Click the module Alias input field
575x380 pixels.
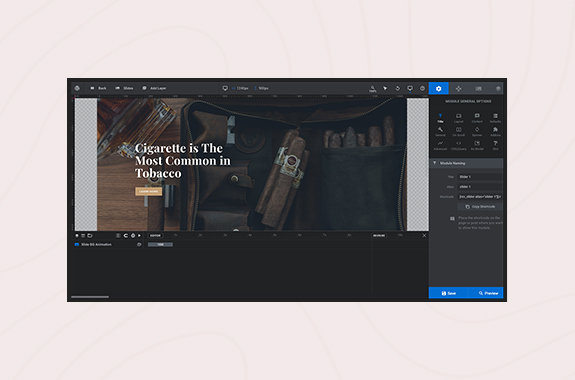click(x=480, y=187)
